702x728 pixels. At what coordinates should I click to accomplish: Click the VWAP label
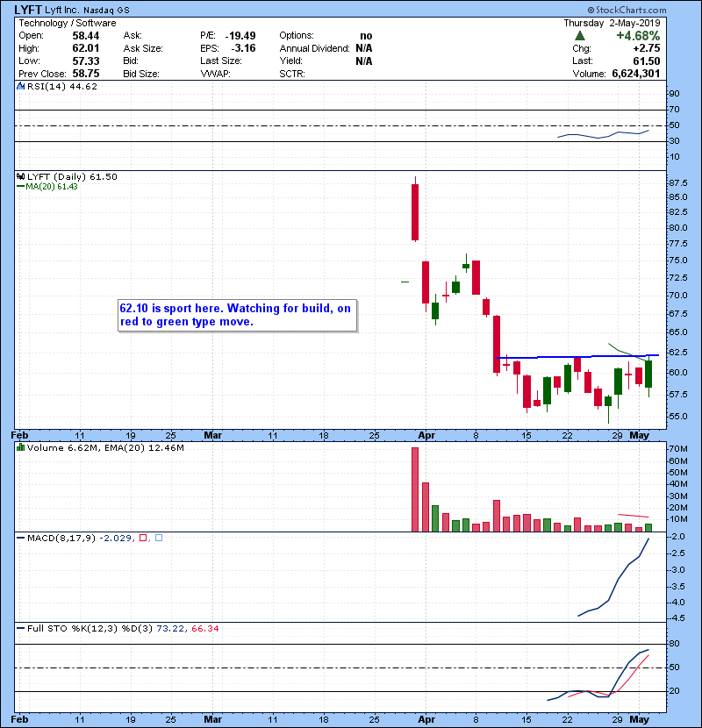coord(215,74)
